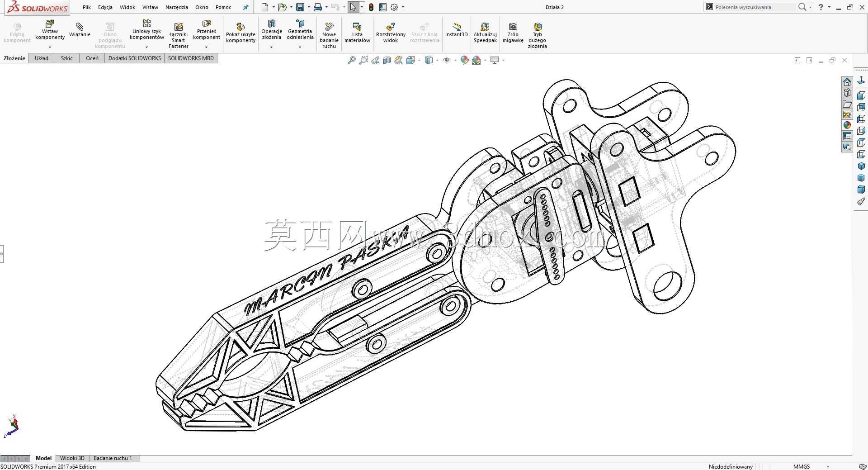This screenshot has width=868, height=470.
Task: Click the Section View icon
Action: pyautogui.click(x=387, y=60)
